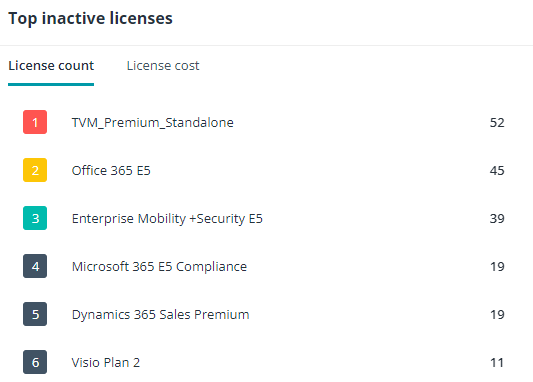Click the teal rank 3 badge
The width and height of the screenshot is (533, 382).
coord(35,218)
